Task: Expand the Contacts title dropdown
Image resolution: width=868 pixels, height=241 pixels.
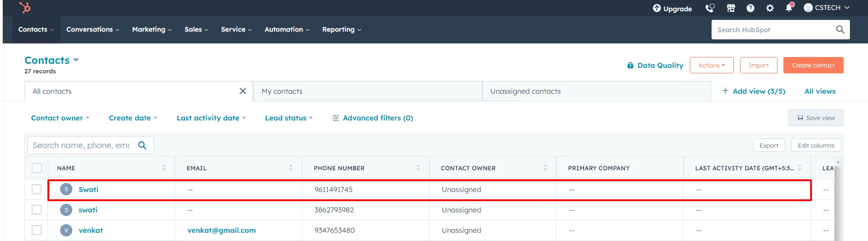Action: pos(76,60)
